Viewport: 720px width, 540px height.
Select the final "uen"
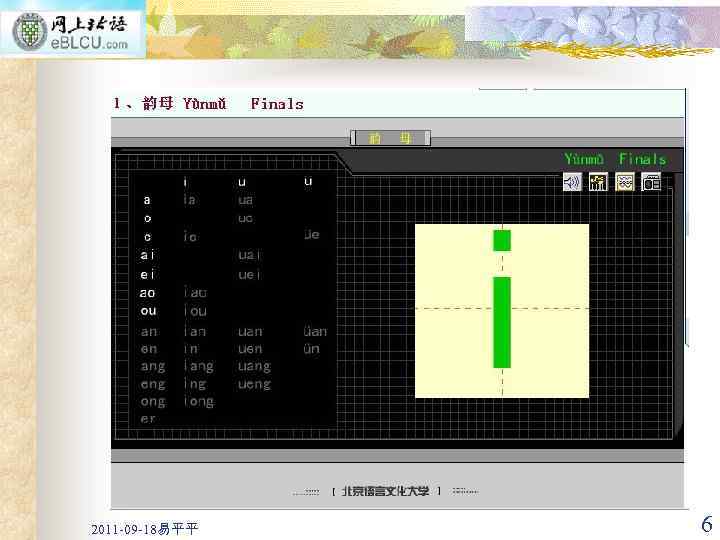tap(250, 349)
